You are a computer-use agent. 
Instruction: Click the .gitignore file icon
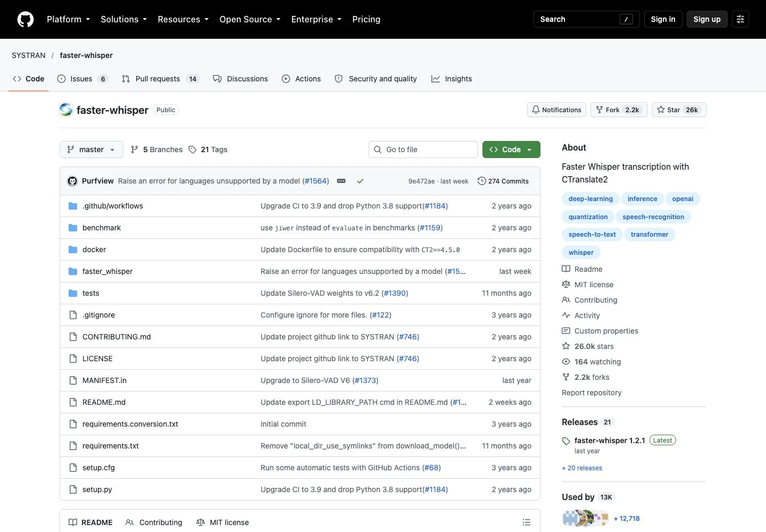[x=73, y=315]
